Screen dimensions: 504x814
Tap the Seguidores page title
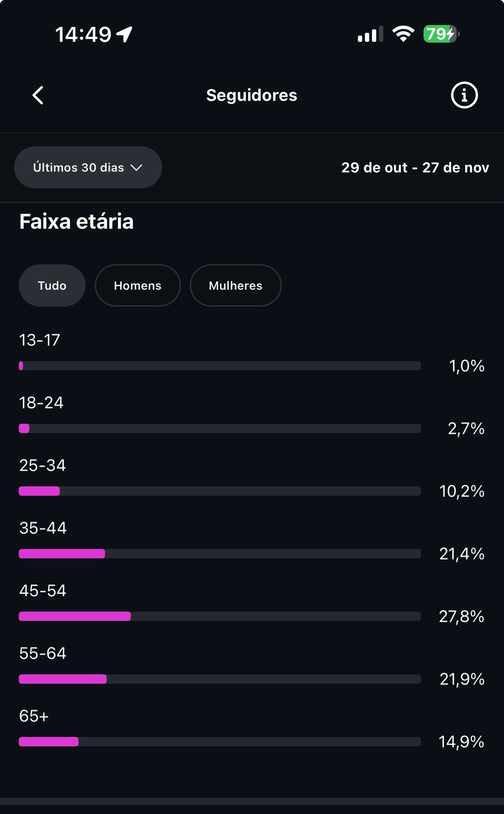(252, 95)
